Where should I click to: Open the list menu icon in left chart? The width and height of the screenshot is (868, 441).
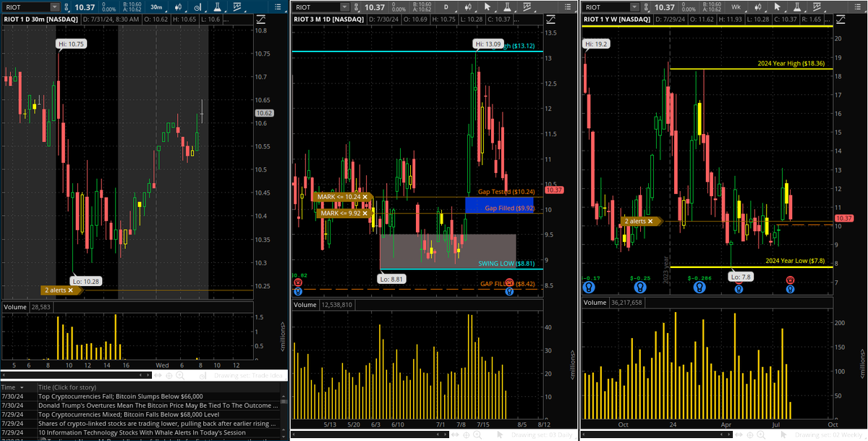pos(278,7)
